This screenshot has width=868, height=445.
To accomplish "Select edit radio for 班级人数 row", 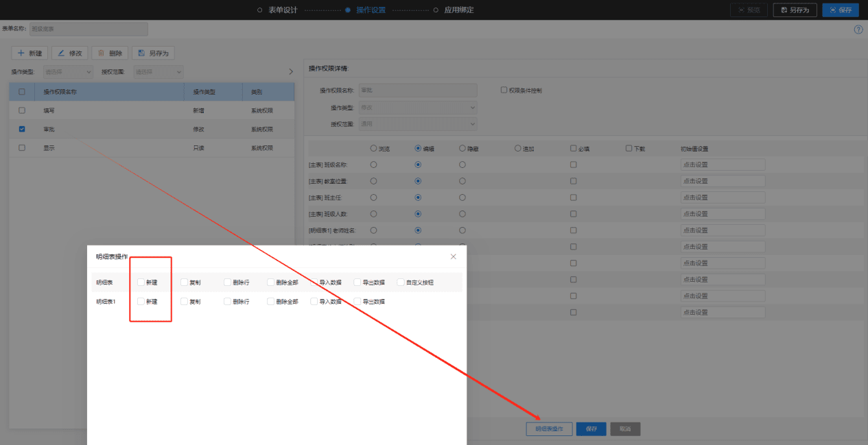I will point(418,214).
